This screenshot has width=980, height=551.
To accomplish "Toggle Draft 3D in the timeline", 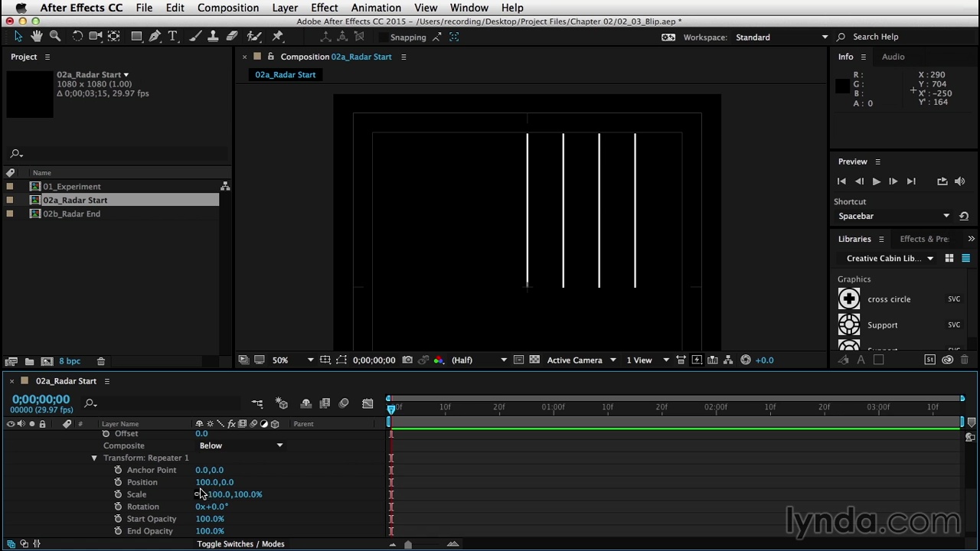I will [x=282, y=403].
